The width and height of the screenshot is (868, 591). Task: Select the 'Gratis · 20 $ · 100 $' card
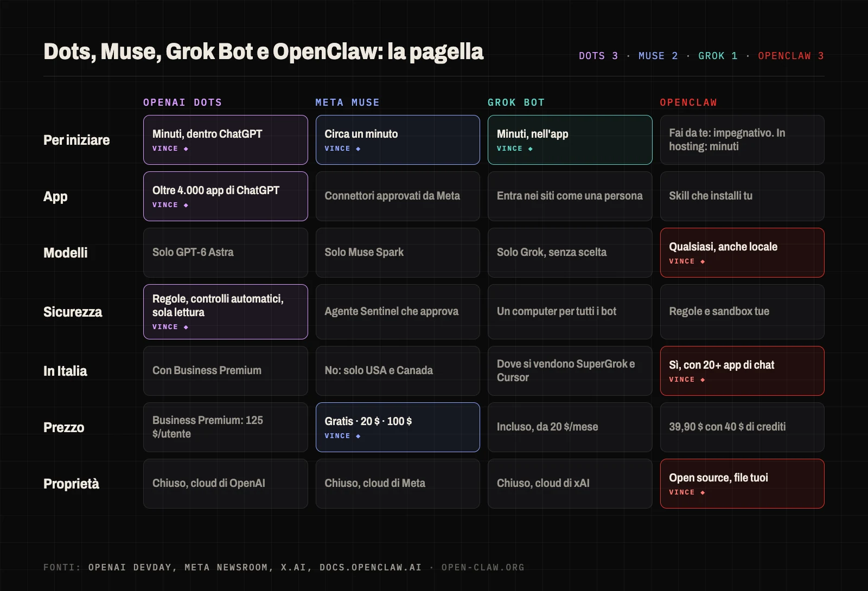click(x=398, y=427)
